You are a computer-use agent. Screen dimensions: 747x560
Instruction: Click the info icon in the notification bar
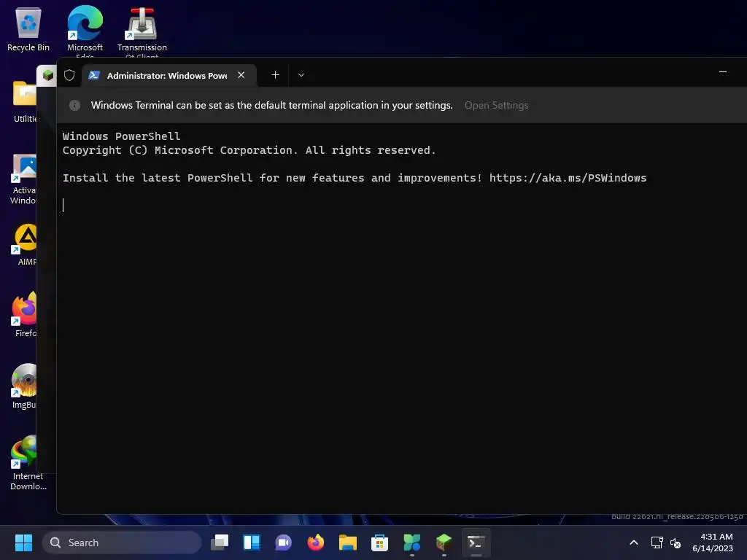click(x=74, y=105)
